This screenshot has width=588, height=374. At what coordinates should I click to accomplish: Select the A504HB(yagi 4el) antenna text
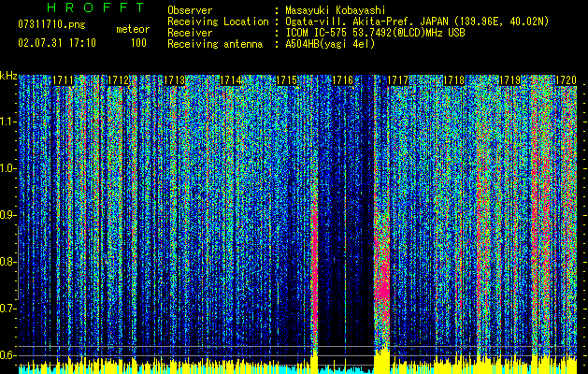tap(330, 44)
